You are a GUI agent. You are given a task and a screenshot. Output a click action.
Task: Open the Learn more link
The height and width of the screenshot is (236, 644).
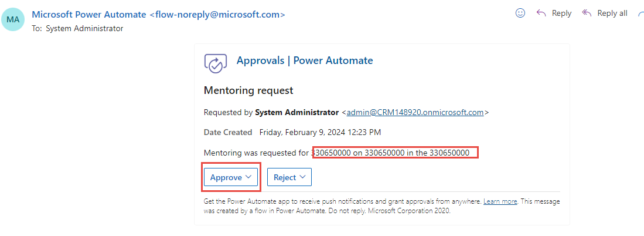point(500,201)
